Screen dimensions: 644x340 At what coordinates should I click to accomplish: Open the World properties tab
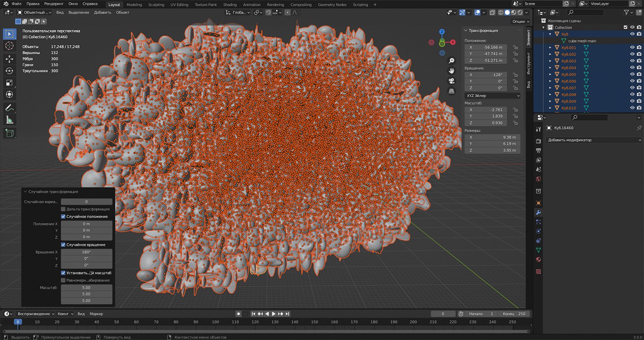pos(539,179)
